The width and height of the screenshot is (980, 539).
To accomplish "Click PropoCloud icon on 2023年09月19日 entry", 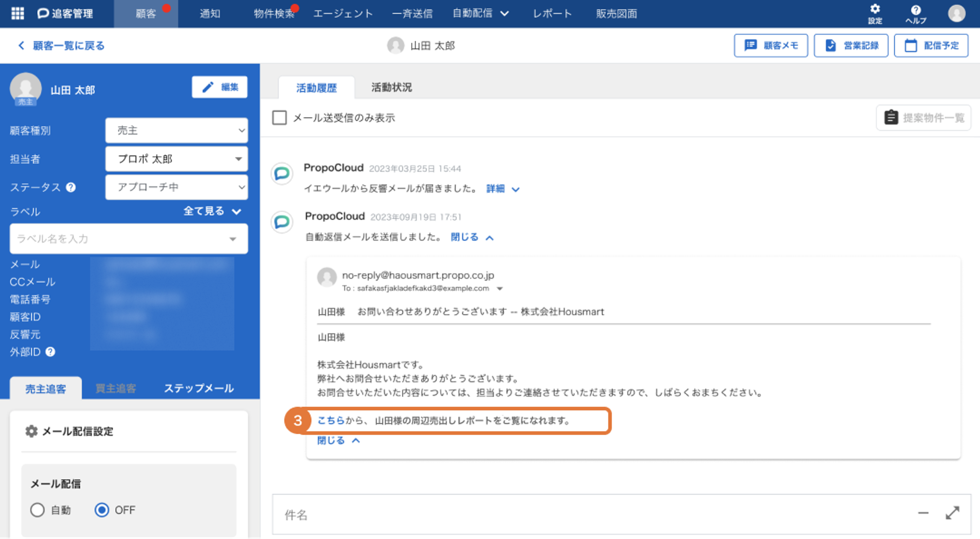I will (282, 222).
